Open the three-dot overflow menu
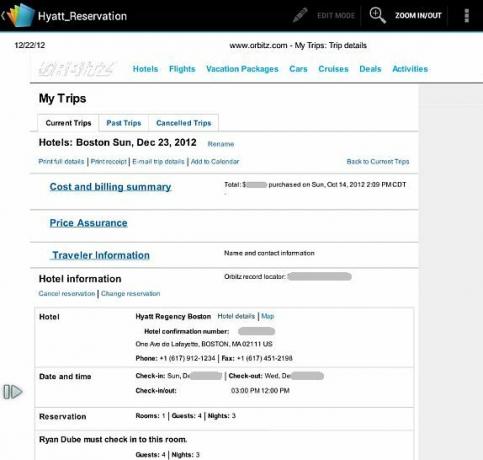The width and height of the screenshot is (483, 460). click(x=466, y=16)
